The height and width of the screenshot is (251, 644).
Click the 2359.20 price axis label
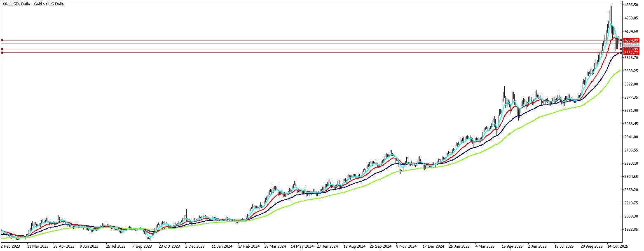632,190
